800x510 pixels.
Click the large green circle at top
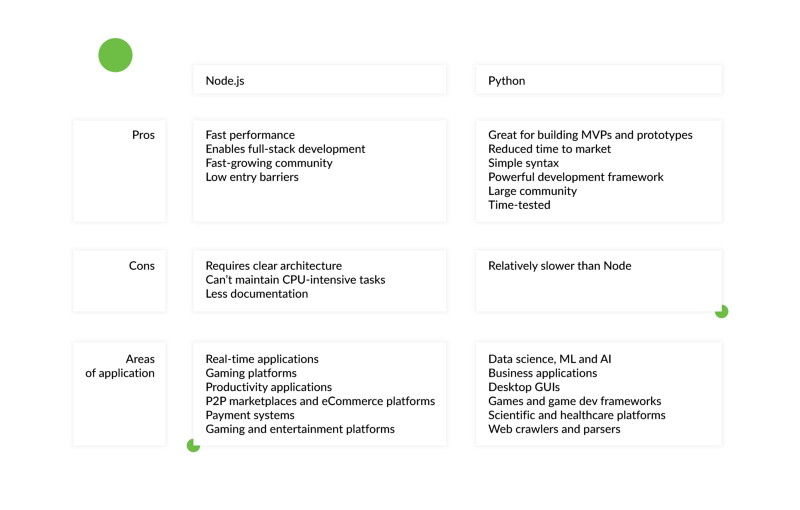(x=115, y=55)
